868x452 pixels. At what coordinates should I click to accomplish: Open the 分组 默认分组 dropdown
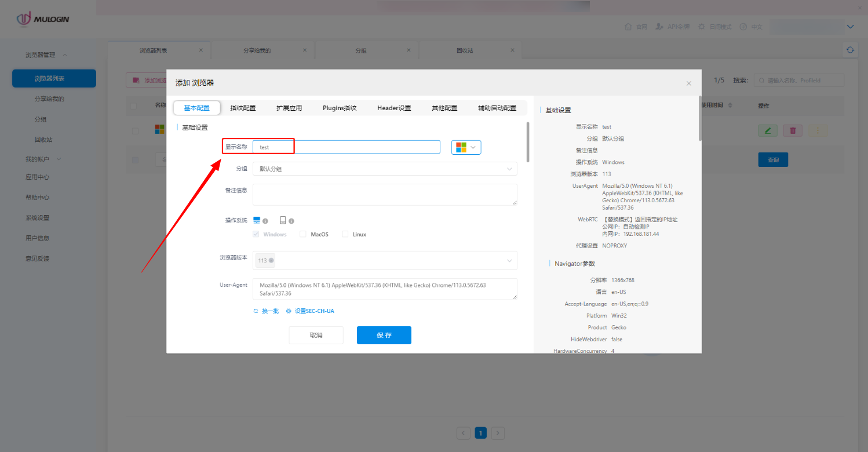[x=384, y=168]
